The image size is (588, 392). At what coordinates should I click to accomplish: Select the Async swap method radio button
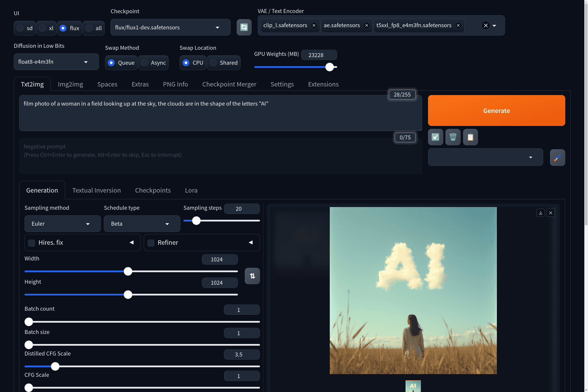click(144, 62)
